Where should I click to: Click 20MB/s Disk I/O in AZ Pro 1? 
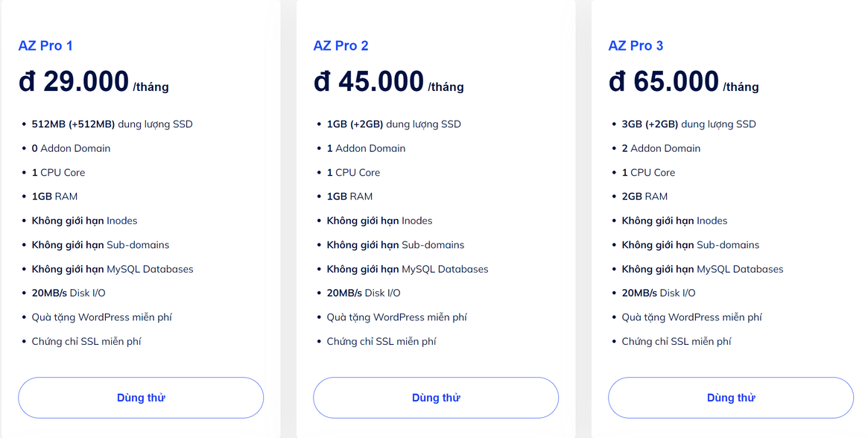tap(68, 293)
